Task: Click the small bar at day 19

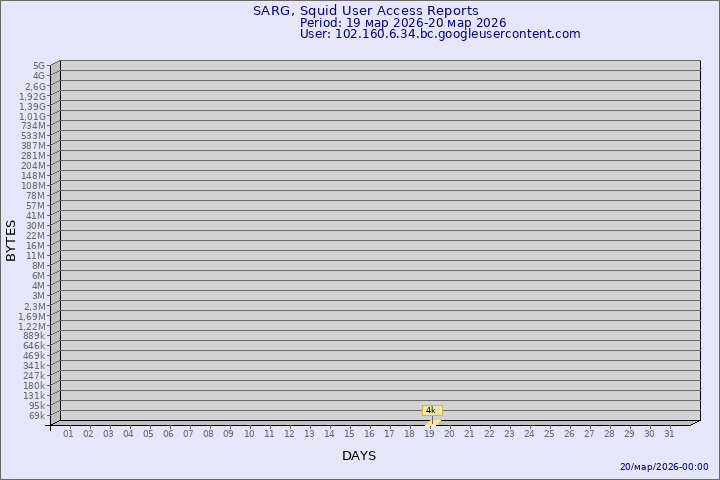Action: coord(432,422)
